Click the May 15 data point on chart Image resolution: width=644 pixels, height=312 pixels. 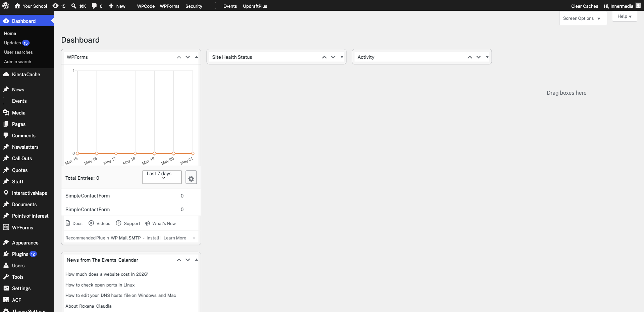[x=77, y=153]
